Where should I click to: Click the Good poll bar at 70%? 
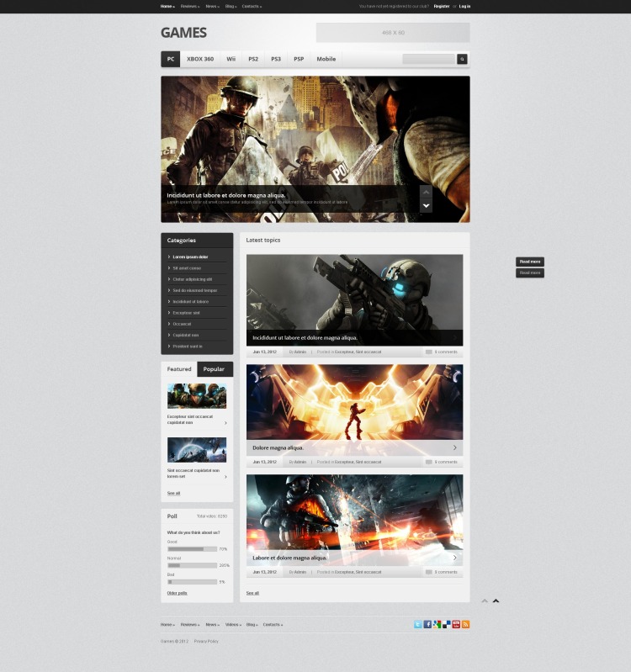[x=193, y=549]
